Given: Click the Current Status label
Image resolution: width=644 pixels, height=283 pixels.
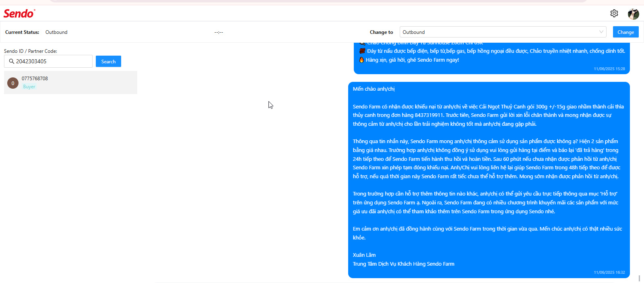Looking at the screenshot, I should pos(22,32).
